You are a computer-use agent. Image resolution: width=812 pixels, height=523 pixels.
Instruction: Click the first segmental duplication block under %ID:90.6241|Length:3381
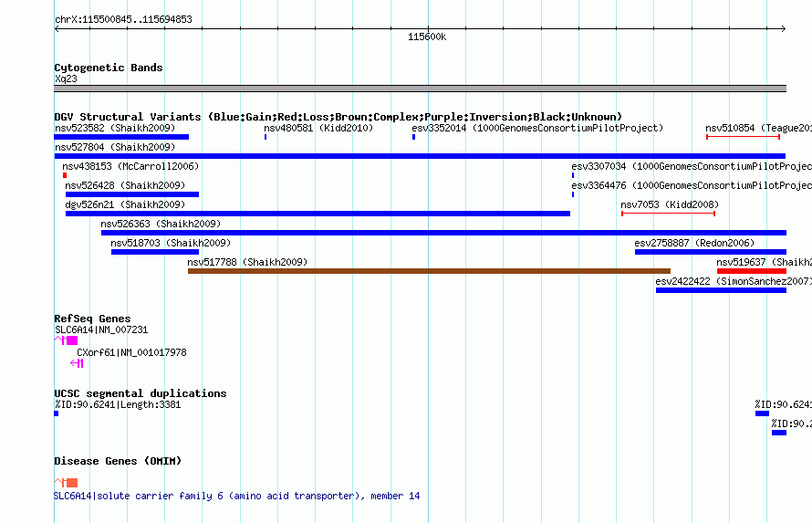click(x=57, y=413)
